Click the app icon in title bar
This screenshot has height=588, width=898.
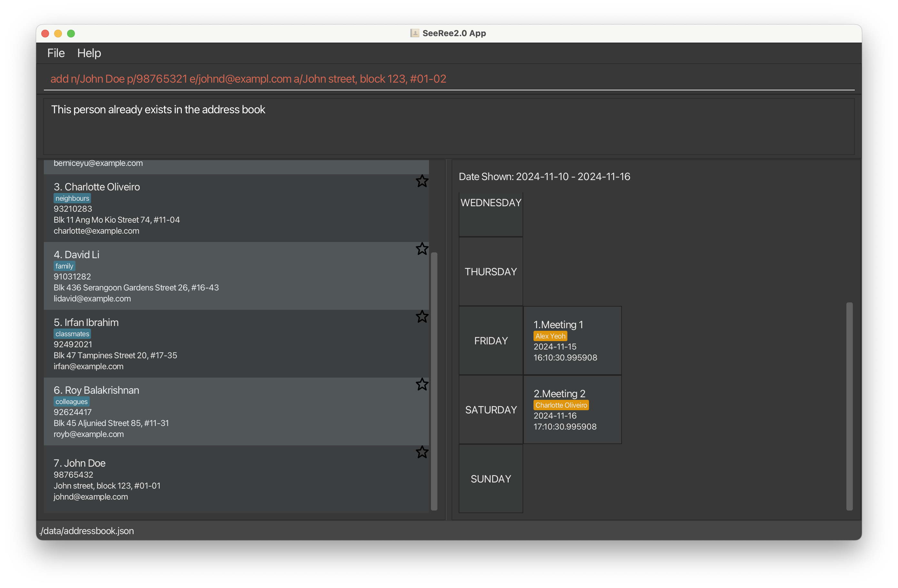(414, 33)
